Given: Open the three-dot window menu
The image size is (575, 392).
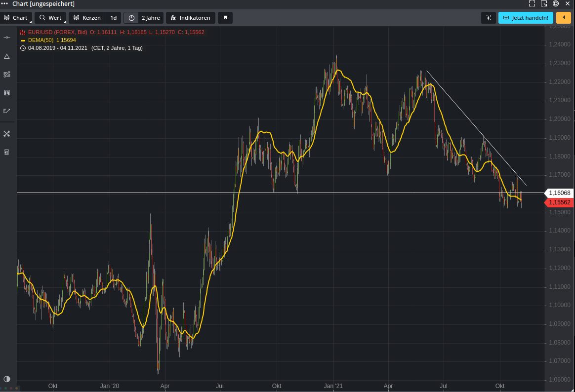Looking at the screenshot, I should [x=4, y=4].
